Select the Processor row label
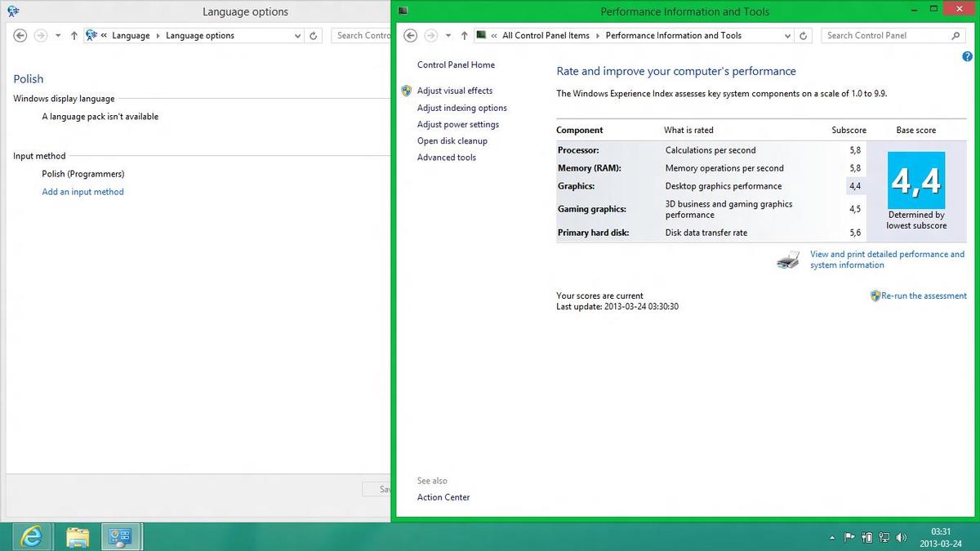 coord(578,150)
